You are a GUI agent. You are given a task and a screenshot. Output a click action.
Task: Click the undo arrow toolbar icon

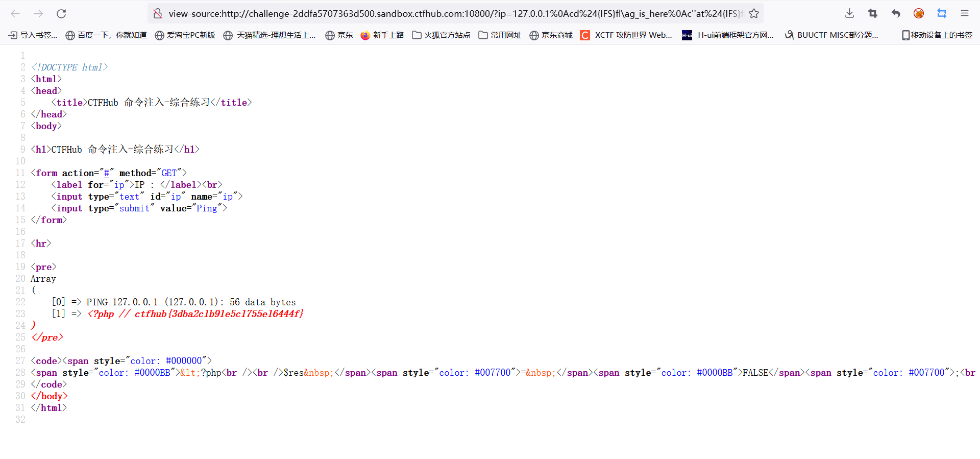[896, 14]
